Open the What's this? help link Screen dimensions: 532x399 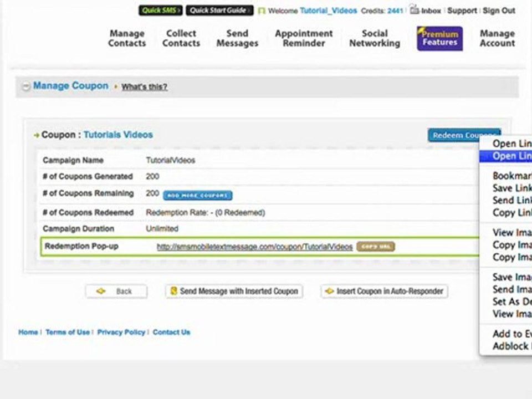pos(145,87)
